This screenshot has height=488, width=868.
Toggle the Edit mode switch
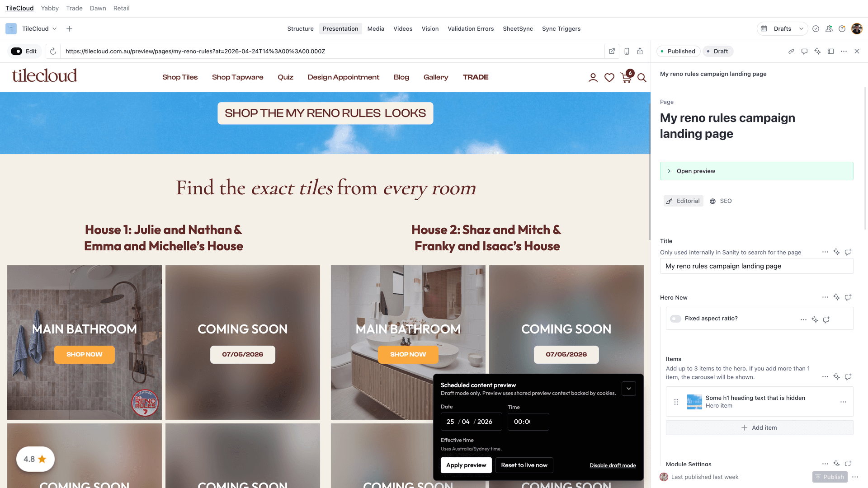(x=16, y=52)
